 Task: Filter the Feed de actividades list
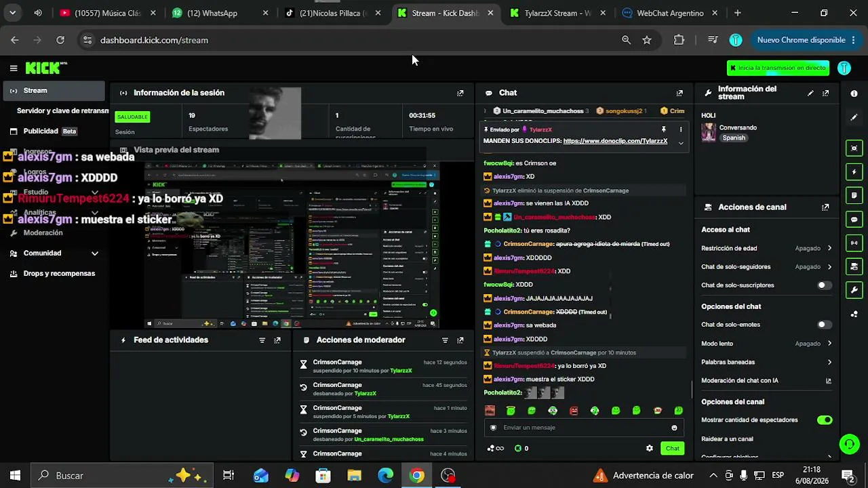[x=262, y=340]
